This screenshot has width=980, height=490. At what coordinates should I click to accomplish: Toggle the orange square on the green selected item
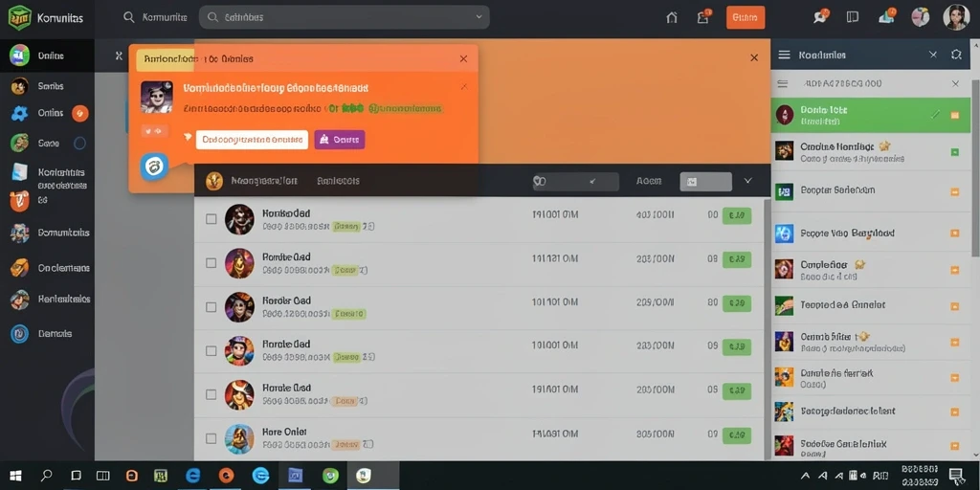click(954, 115)
